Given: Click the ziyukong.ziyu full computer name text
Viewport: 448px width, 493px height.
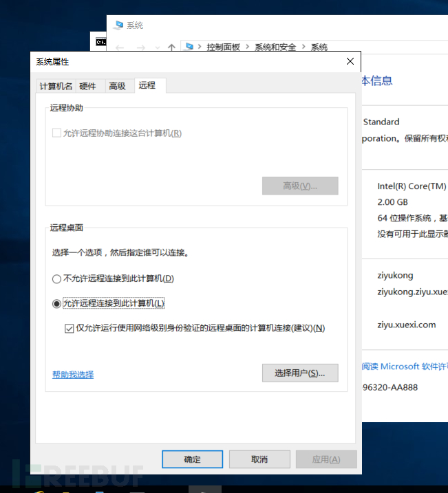Looking at the screenshot, I should click(412, 292).
